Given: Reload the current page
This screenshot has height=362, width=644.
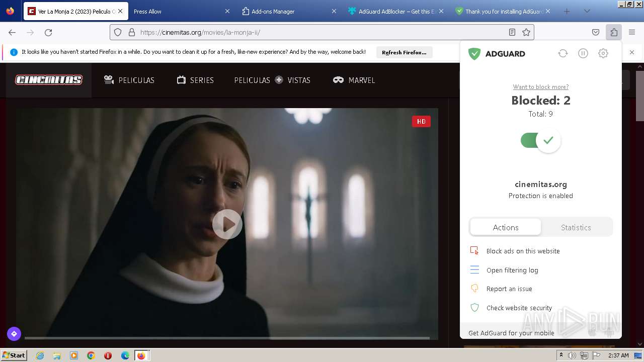Looking at the screenshot, I should (48, 32).
